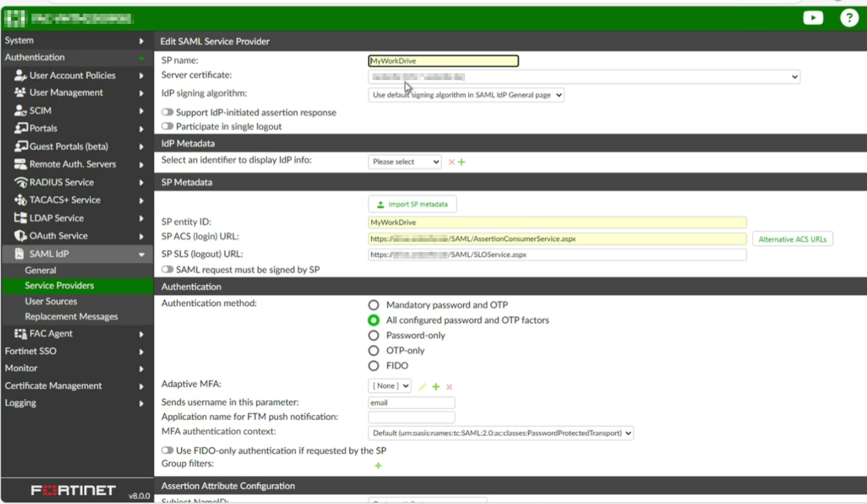Remove the IdP identifier with the red X
Viewport: 867px width, 504px height.
(x=451, y=162)
